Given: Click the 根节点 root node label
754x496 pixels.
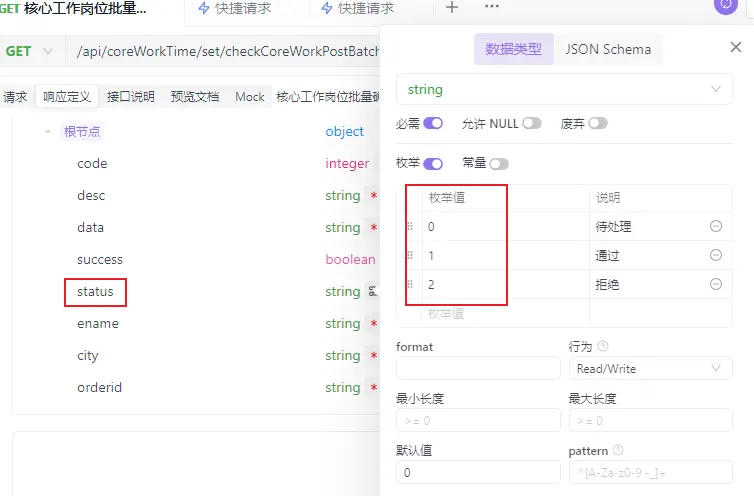Looking at the screenshot, I should coord(82,131).
